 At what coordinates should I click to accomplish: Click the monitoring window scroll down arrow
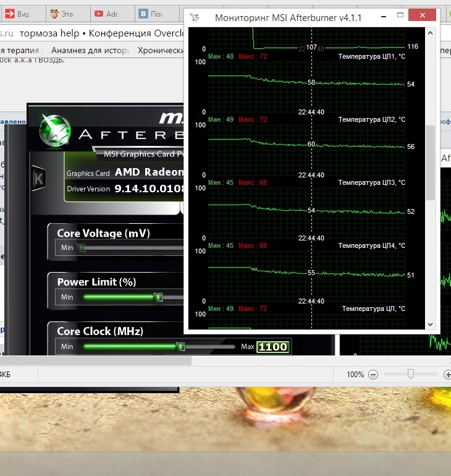(x=430, y=325)
